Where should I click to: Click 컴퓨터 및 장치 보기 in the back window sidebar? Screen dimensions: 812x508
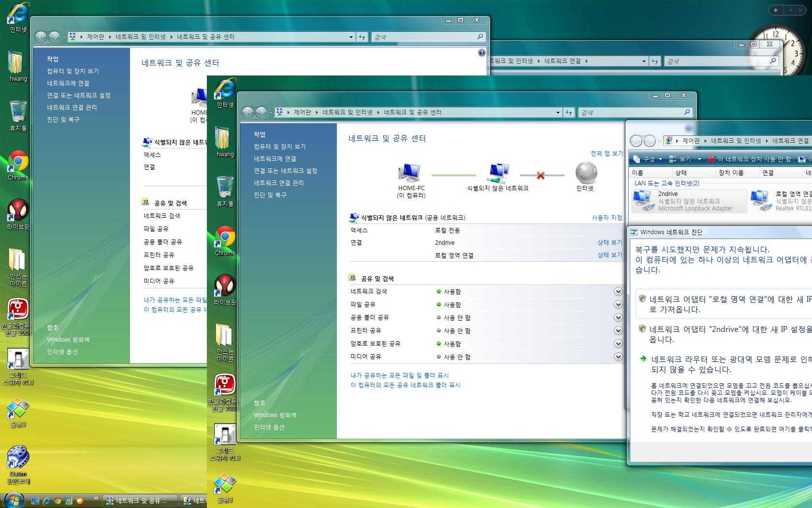[x=73, y=71]
